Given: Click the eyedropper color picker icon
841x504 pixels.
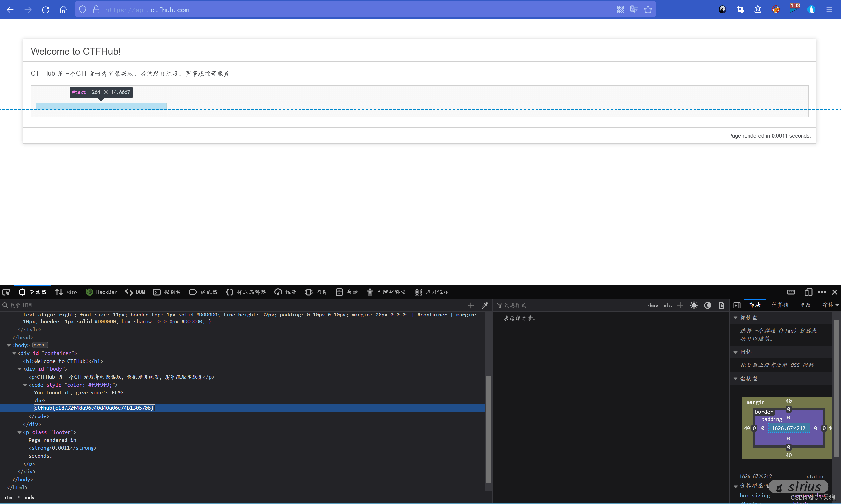Looking at the screenshot, I should pyautogui.click(x=485, y=305).
